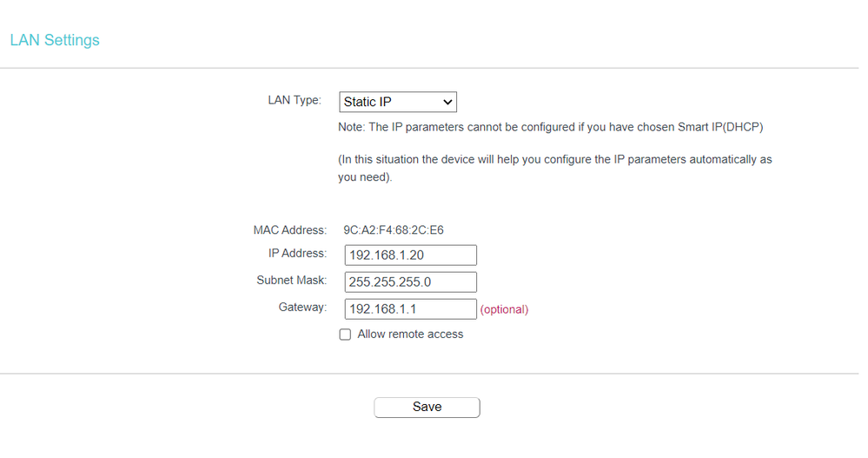Click the "Gateway:" label

302,308
